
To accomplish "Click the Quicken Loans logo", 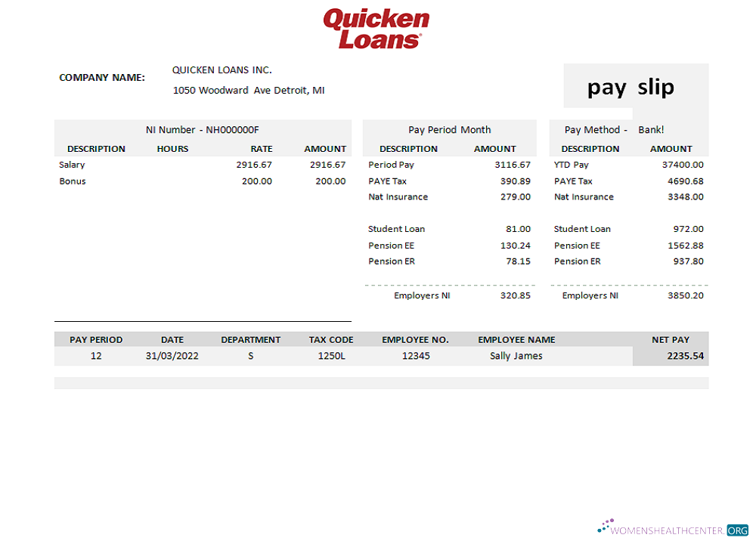I will point(376,26).
